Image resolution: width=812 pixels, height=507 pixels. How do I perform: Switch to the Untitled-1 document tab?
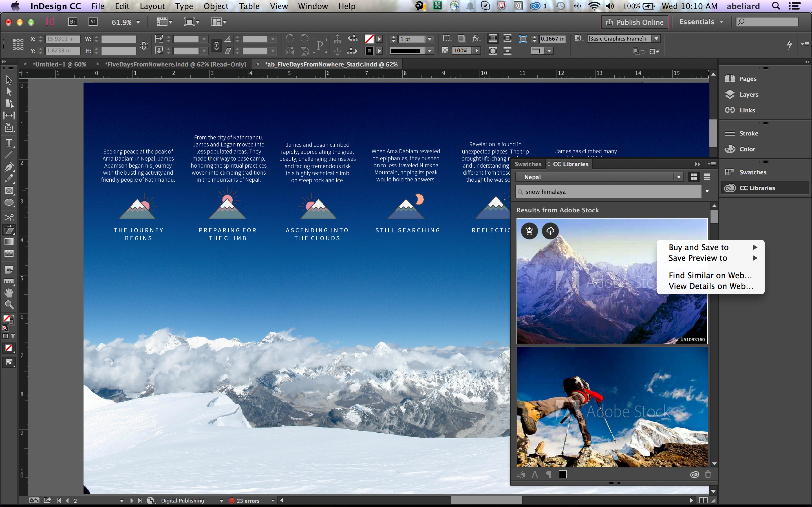(60, 64)
